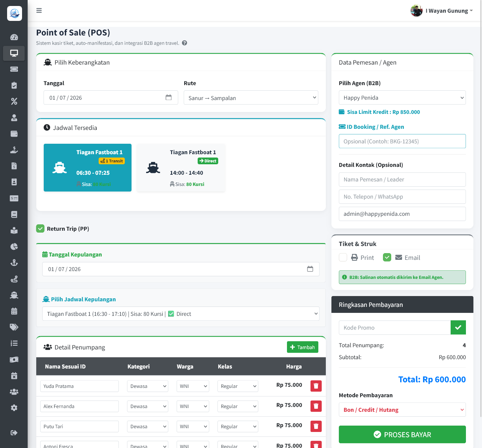The width and height of the screenshot is (482, 448).
Task: Open Warga dropdown for Alex Fernanda
Action: pyautogui.click(x=192, y=406)
